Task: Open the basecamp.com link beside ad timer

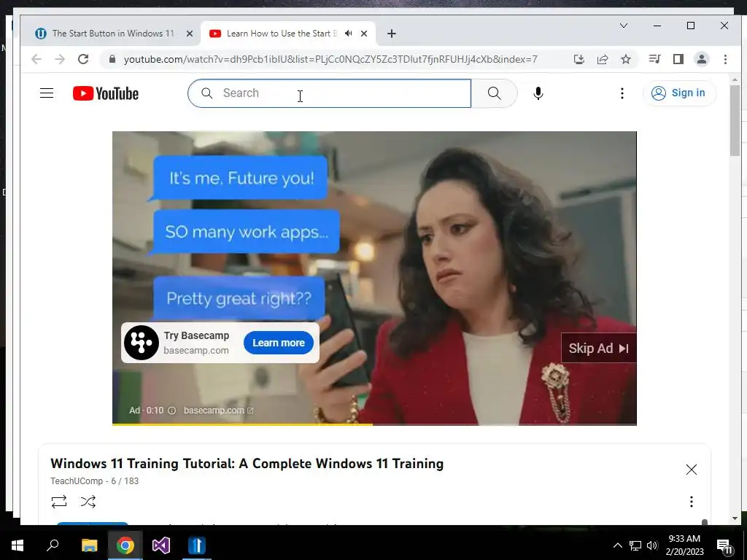Action: tap(218, 411)
